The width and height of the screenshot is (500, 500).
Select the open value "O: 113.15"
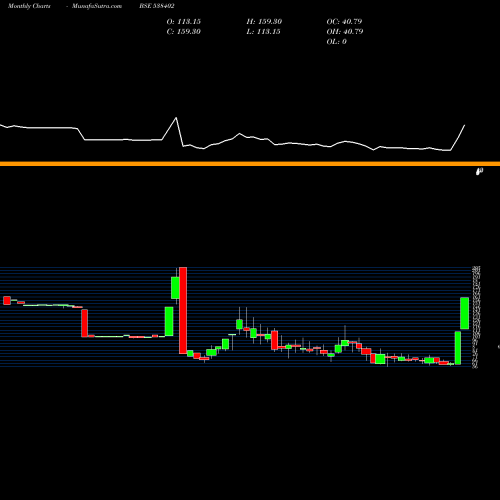click(184, 22)
